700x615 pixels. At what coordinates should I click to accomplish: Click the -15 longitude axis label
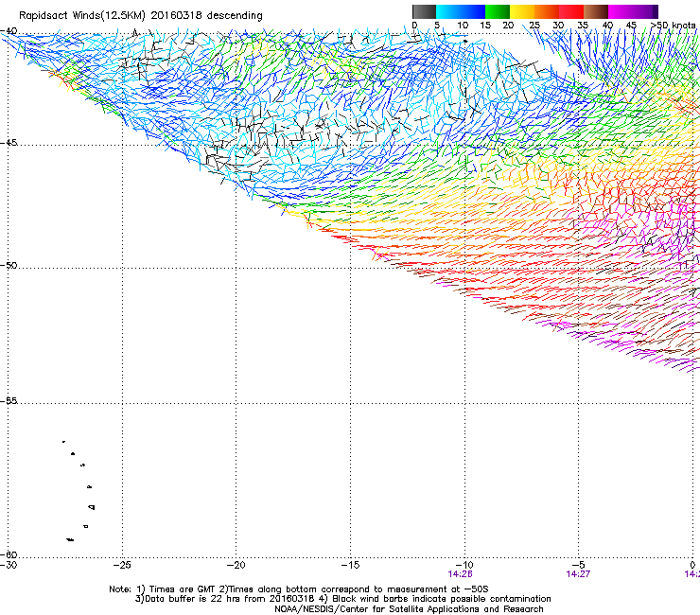pyautogui.click(x=350, y=565)
